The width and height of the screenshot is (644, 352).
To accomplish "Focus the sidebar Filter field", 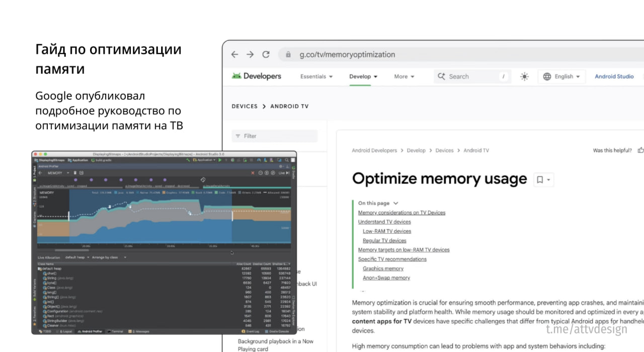I will click(275, 136).
